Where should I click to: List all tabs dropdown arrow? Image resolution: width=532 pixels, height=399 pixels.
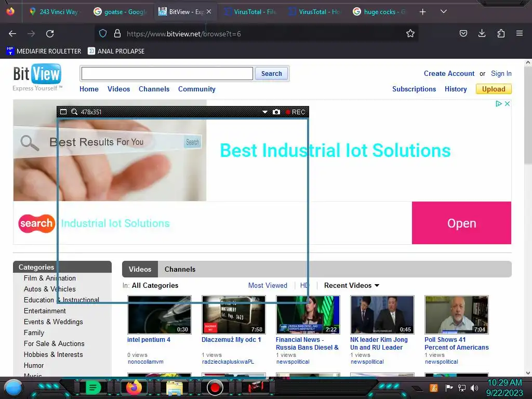(443, 11)
